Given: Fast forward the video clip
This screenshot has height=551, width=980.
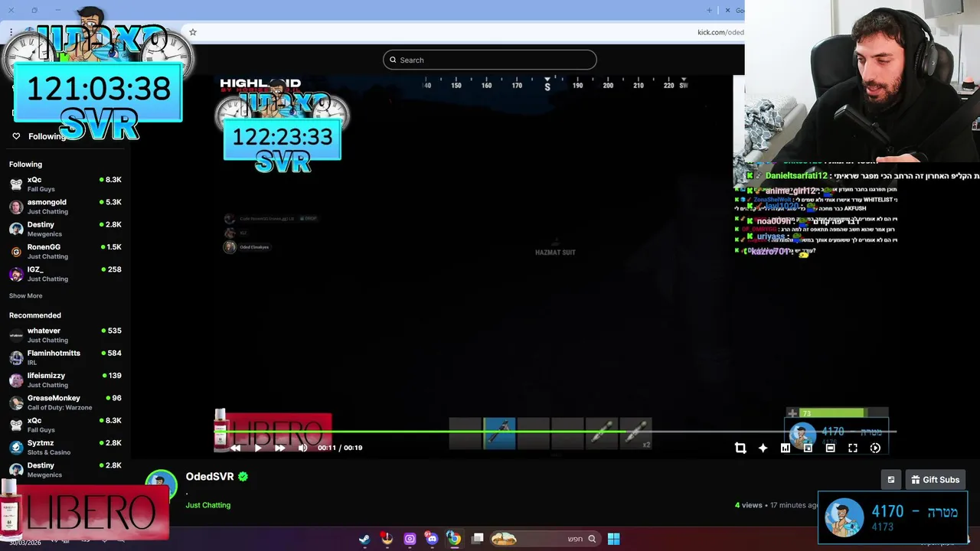Looking at the screenshot, I should pos(279,448).
